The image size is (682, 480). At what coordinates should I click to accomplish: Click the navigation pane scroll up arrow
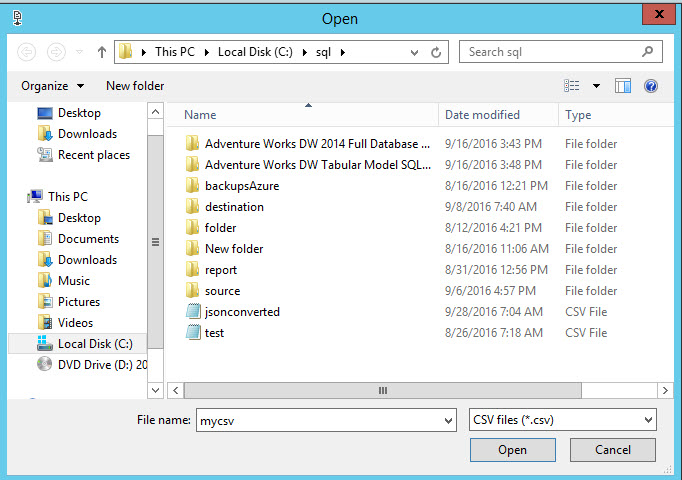(155, 112)
